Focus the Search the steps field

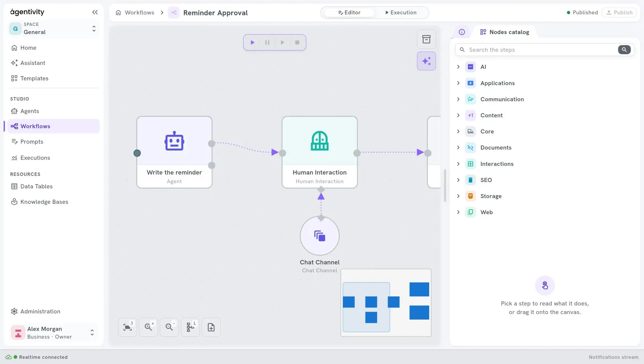click(x=541, y=50)
